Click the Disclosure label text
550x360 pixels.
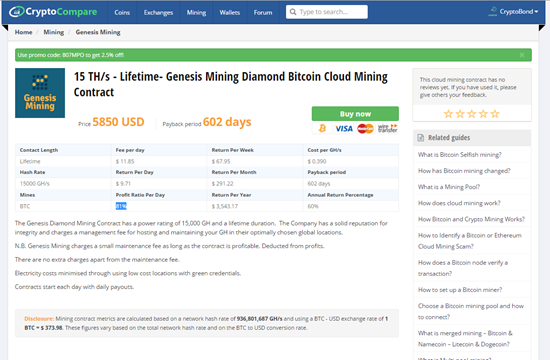(39, 319)
